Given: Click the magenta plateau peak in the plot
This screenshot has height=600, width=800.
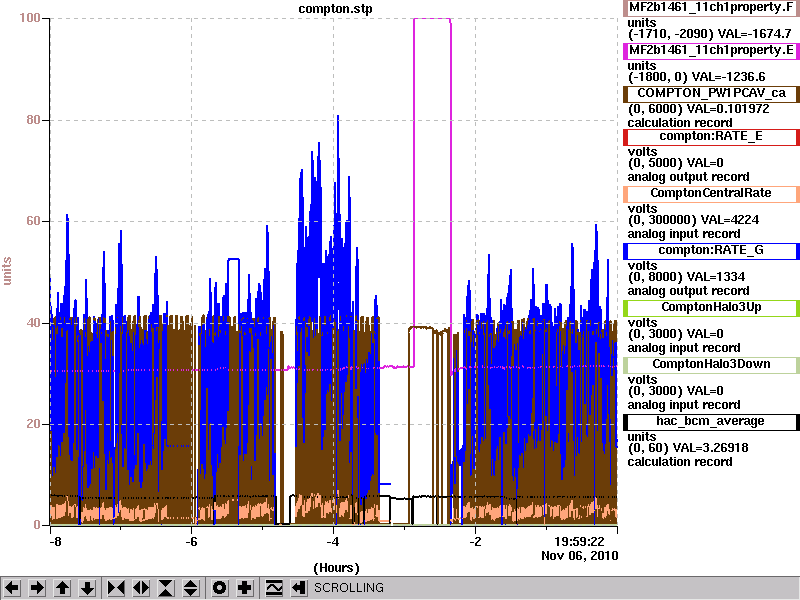Looking at the screenshot, I should (x=432, y=19).
